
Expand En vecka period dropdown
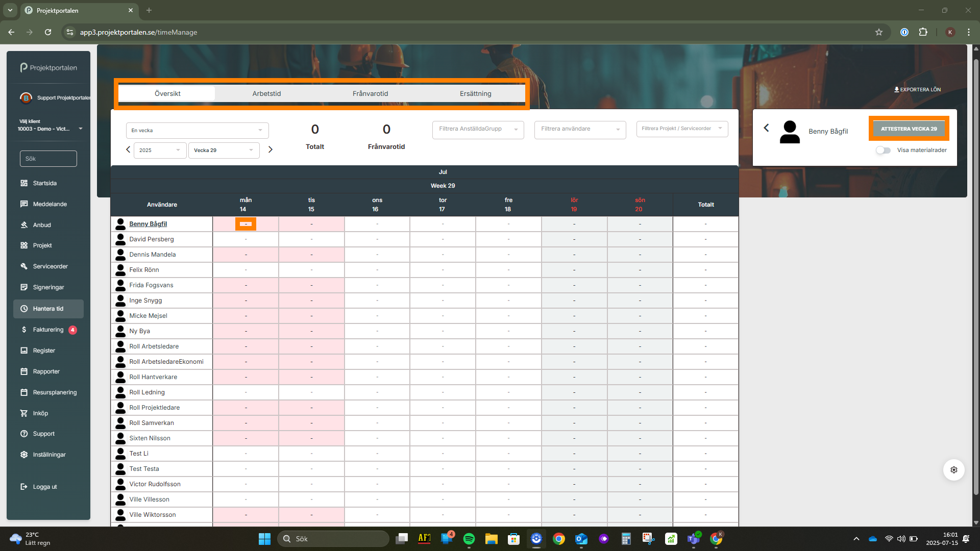point(197,130)
